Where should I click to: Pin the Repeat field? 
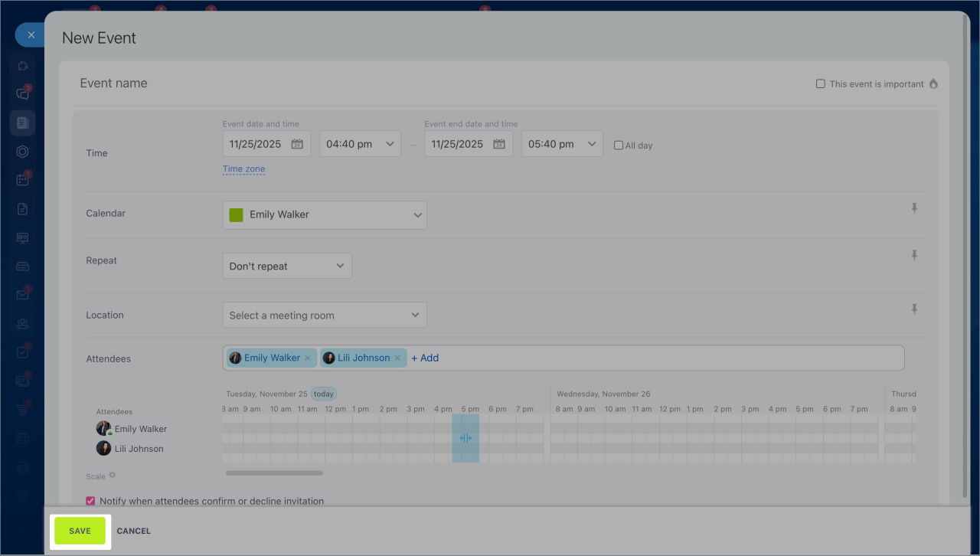coord(914,255)
